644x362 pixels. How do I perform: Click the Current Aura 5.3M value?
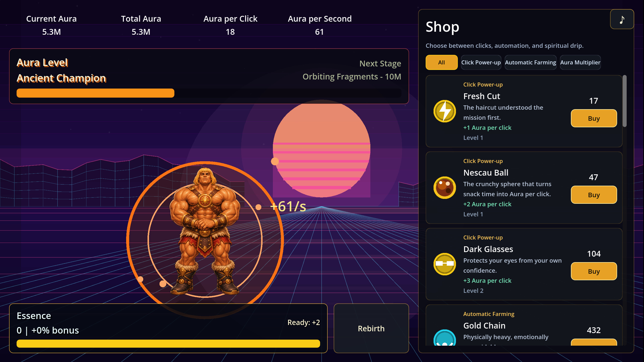click(x=52, y=32)
